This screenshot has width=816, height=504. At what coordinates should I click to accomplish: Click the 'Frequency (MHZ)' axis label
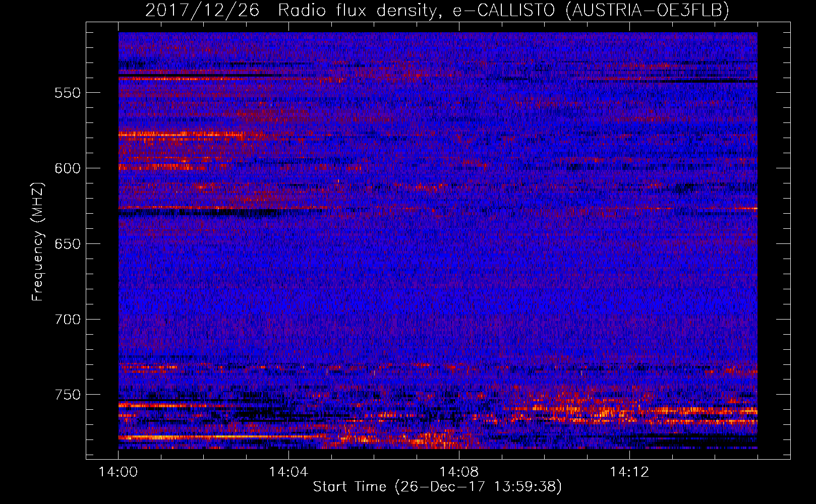pos(38,241)
